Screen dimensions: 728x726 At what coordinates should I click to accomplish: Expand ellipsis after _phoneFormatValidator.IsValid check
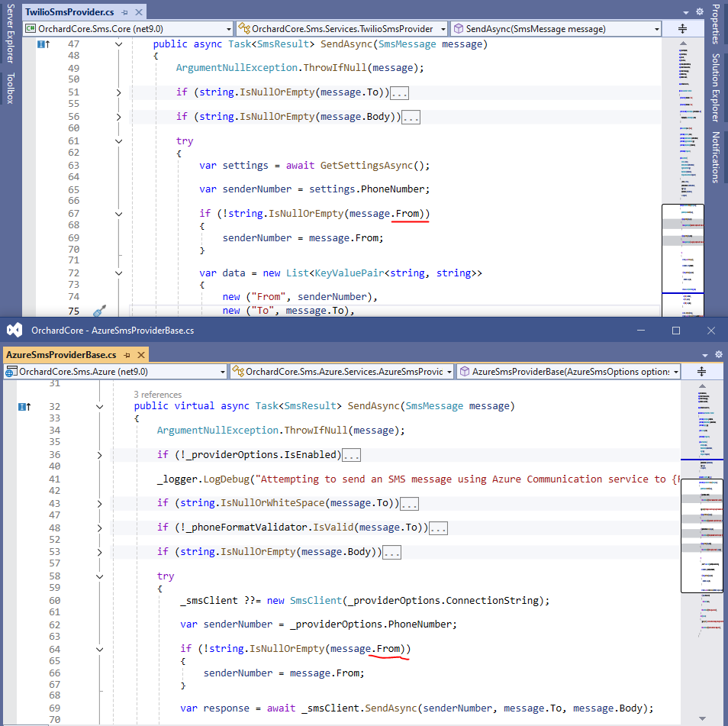pos(438,528)
